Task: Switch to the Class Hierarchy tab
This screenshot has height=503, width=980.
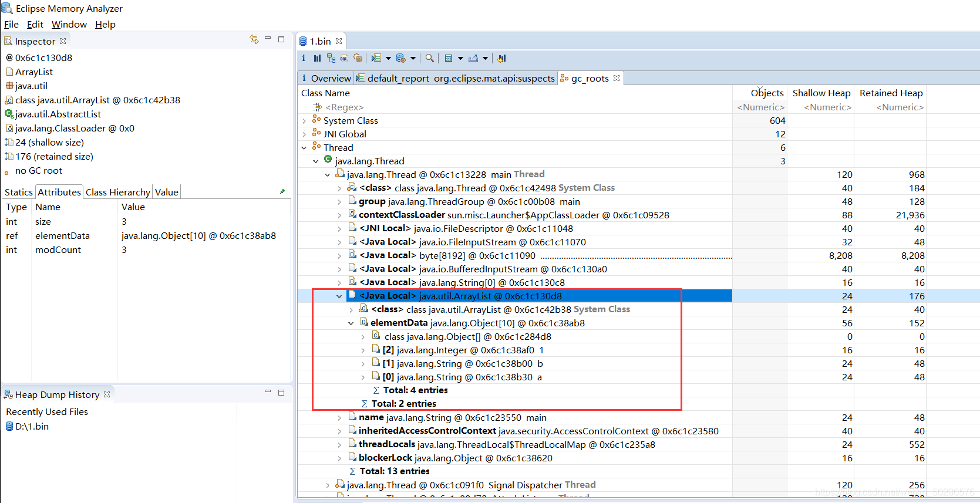Action: (117, 192)
